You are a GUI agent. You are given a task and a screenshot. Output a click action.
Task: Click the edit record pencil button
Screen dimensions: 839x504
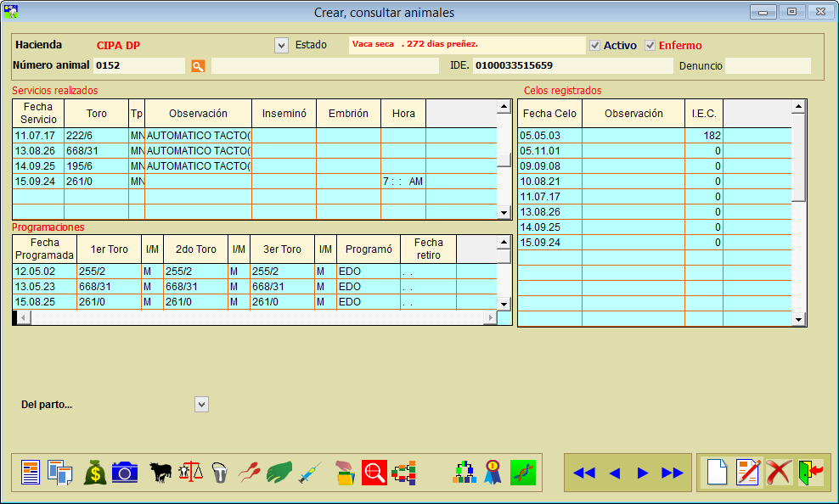(748, 473)
